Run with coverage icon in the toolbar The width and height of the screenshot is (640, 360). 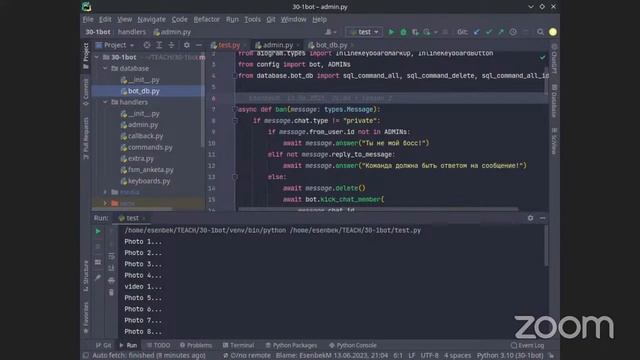[x=415, y=32]
